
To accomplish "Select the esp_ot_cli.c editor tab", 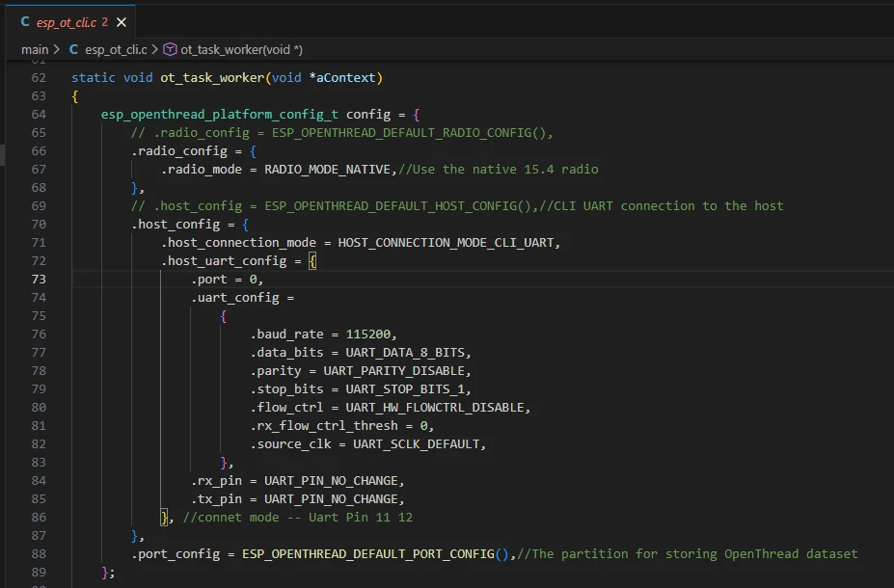I will point(66,21).
